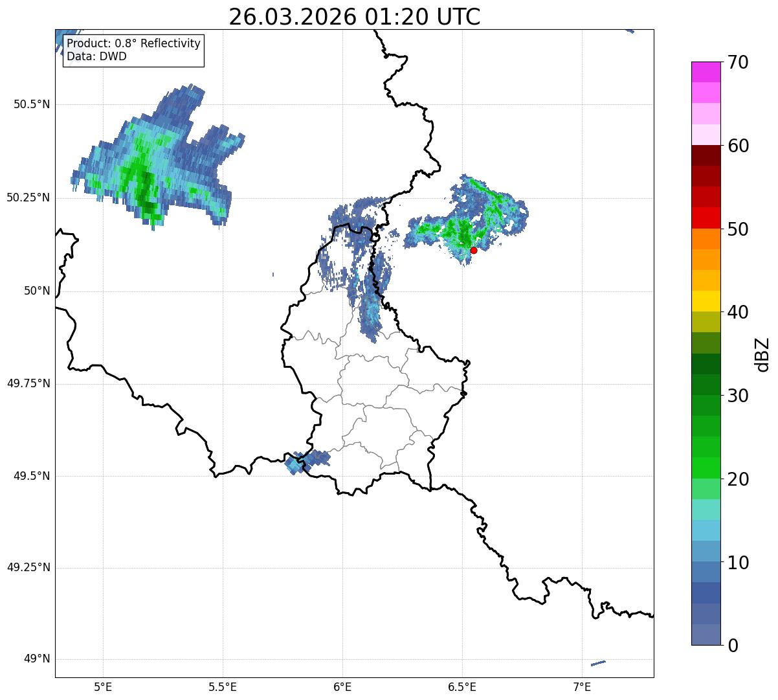Viewport: 778px width, 700px height.
Task: Click the 49.5°N latitude label
Action: 31,476
